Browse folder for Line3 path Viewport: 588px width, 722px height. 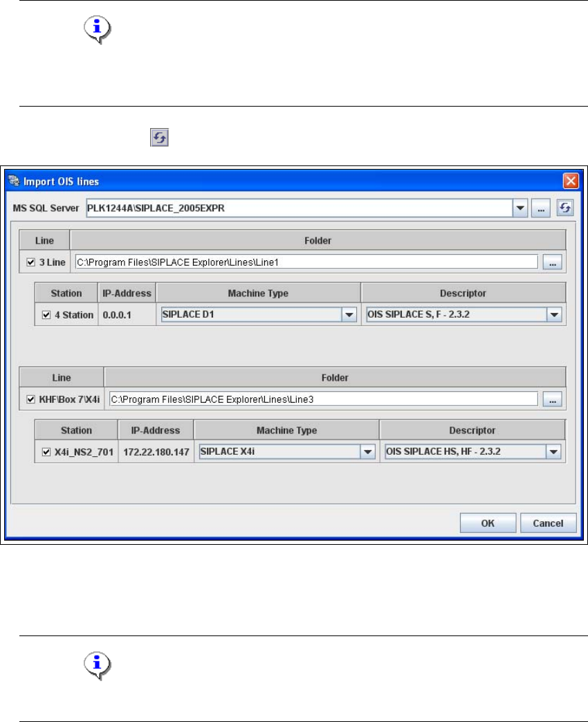[x=552, y=399]
